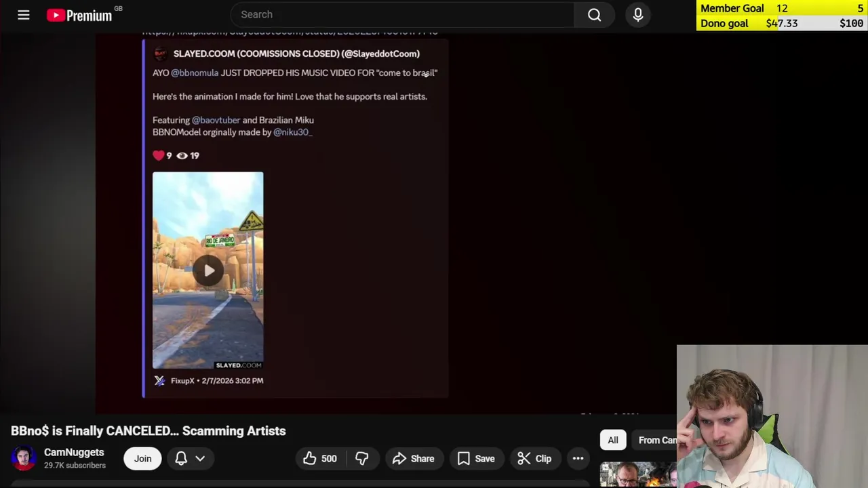Join the CamNuggets channel membership

[x=142, y=458]
